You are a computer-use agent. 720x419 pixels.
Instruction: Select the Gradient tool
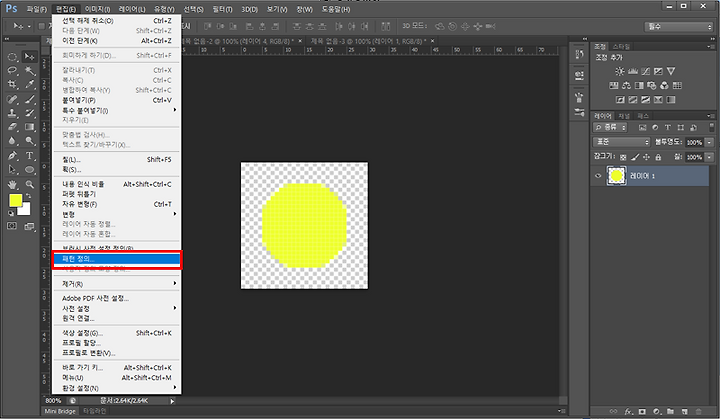[x=30, y=127]
